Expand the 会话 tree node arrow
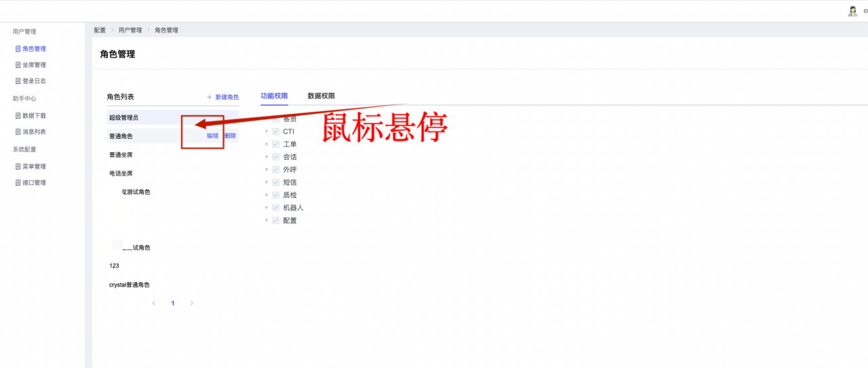 pyautogui.click(x=267, y=157)
